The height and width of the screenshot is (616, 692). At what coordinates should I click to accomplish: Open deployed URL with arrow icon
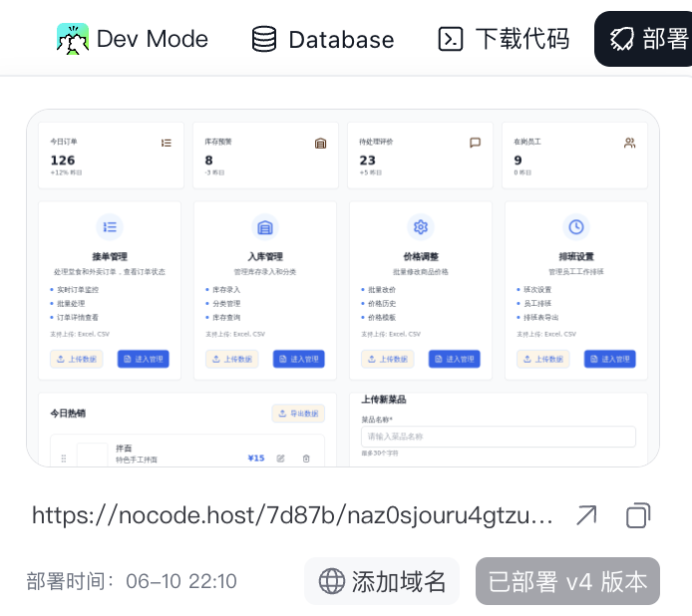586,515
